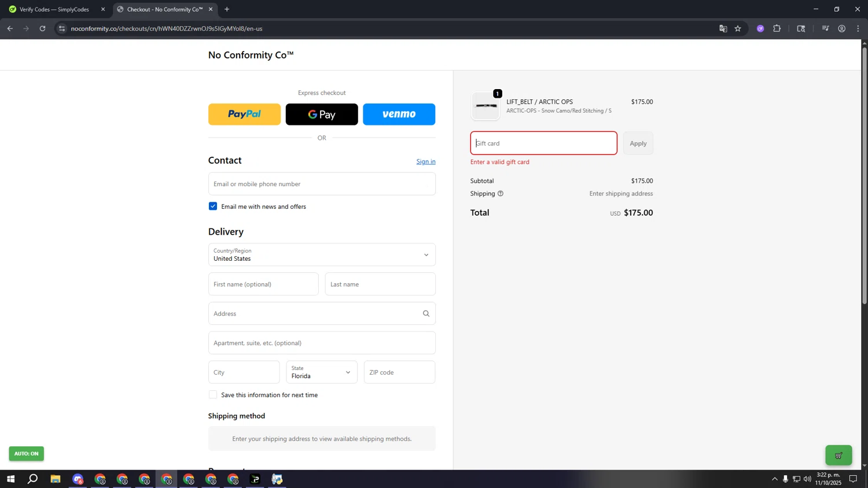
Task: Click the browser address bar URL
Action: click(x=167, y=28)
